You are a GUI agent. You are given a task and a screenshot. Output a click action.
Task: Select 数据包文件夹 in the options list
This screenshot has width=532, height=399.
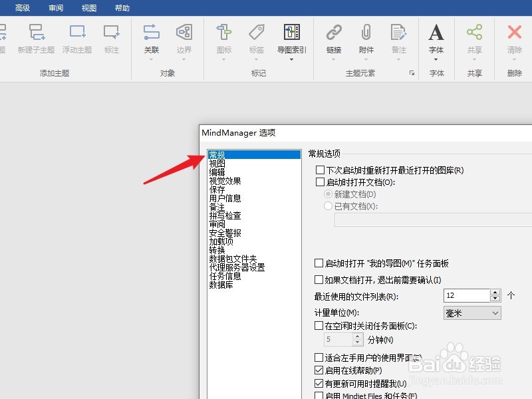click(x=254, y=259)
